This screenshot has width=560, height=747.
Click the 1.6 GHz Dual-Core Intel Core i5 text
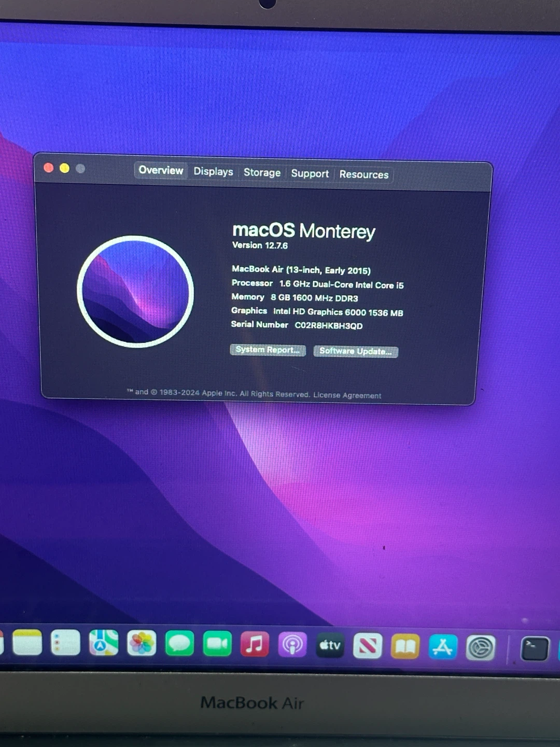click(341, 285)
